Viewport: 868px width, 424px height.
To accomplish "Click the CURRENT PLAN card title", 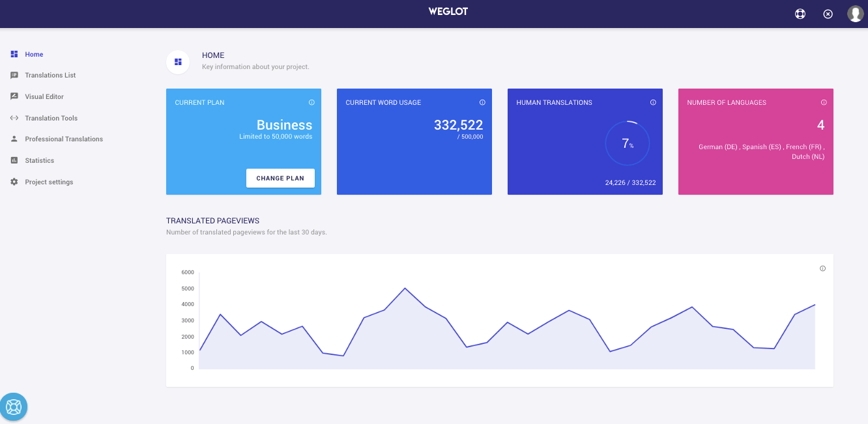I will click(x=199, y=103).
